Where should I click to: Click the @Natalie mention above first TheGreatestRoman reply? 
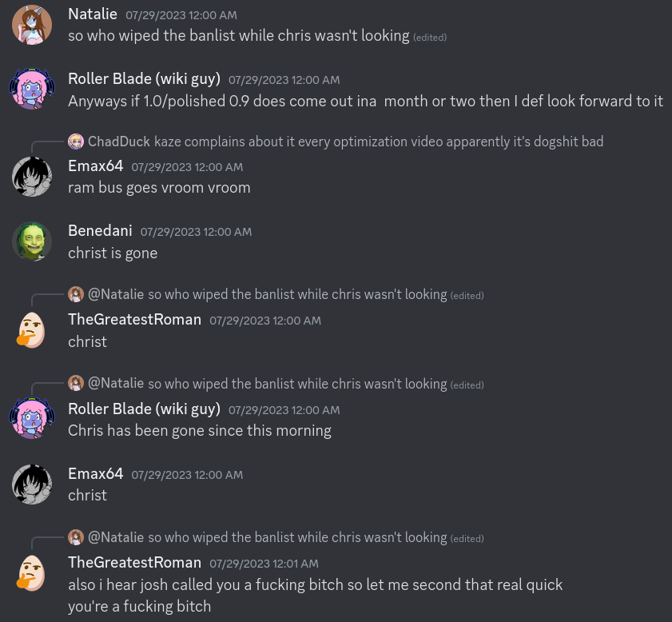pos(116,294)
